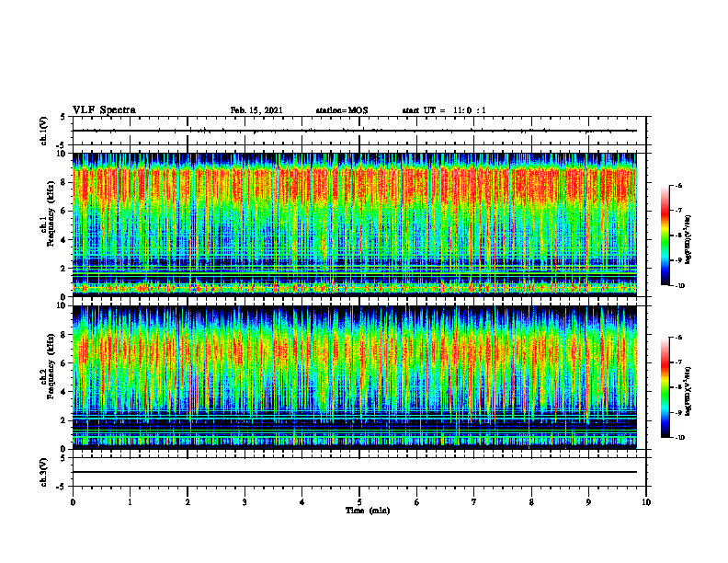The width and height of the screenshot is (728, 563).
Task: Click the time axis tick label "5"
Action: pos(359,502)
